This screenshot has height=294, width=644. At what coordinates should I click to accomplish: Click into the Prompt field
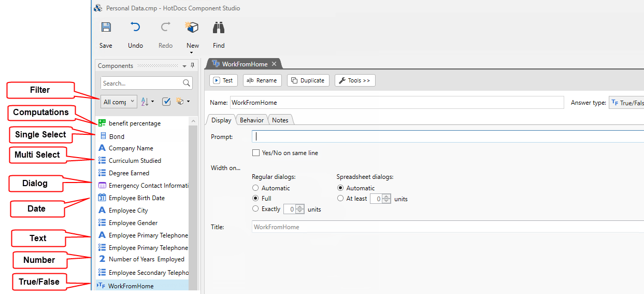448,136
